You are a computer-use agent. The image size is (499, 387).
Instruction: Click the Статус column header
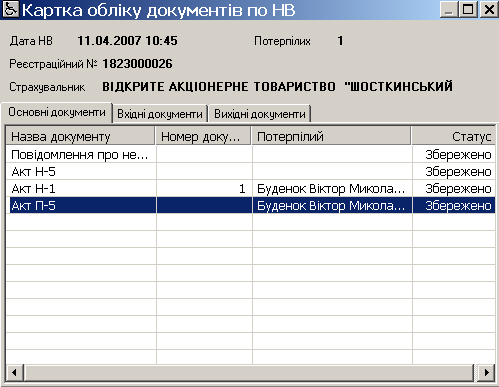click(454, 137)
